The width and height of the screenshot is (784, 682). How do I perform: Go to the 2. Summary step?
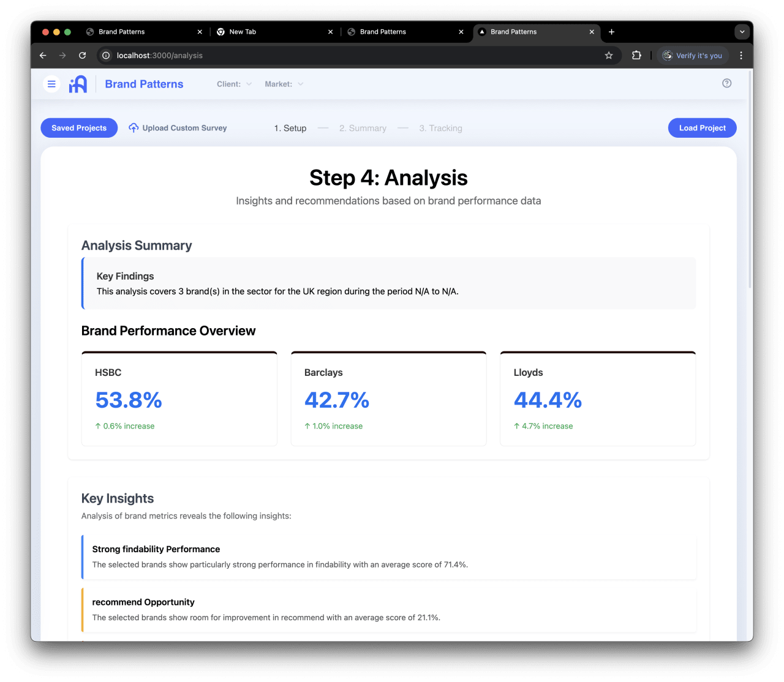pos(363,128)
